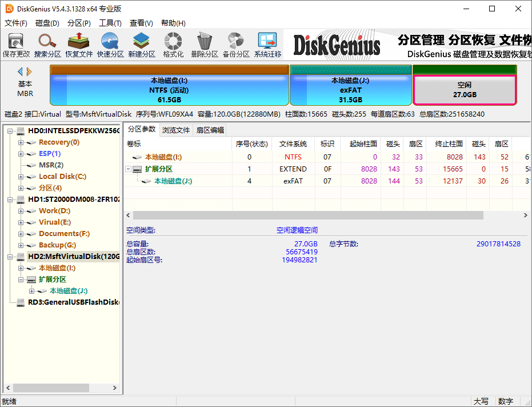Click the 扩展分区 icon in partition table
The height and width of the screenshot is (407, 532).
137,169
